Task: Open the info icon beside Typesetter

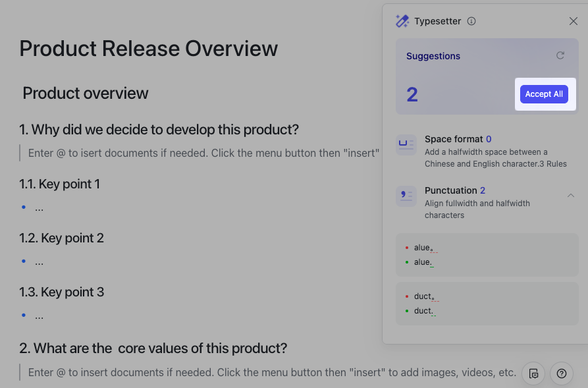Action: (471, 21)
